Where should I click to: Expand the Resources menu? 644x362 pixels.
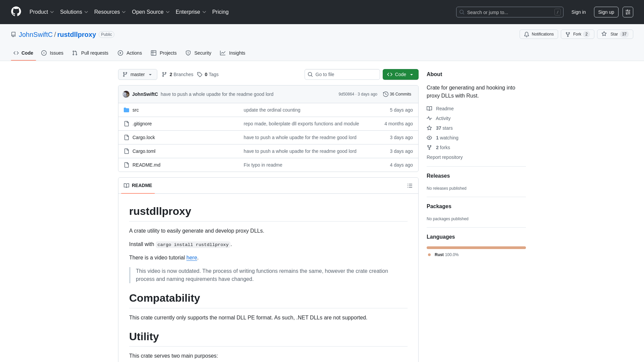point(110,12)
